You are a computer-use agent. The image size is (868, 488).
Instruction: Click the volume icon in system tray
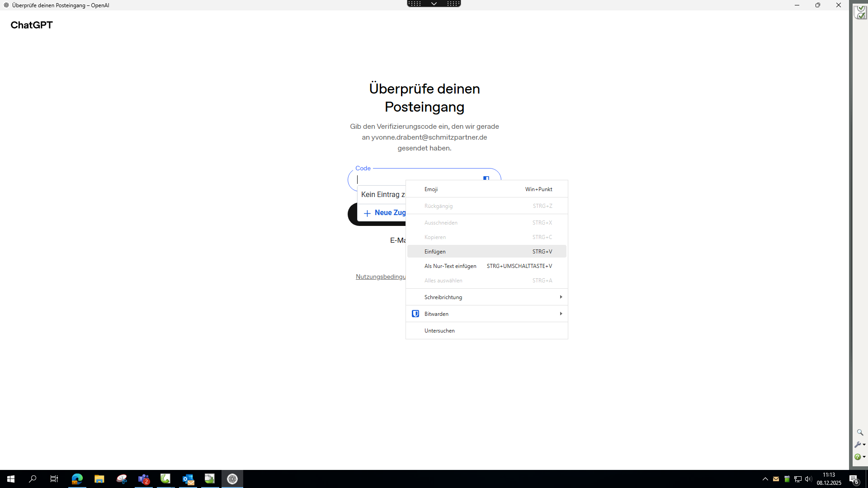click(808, 479)
